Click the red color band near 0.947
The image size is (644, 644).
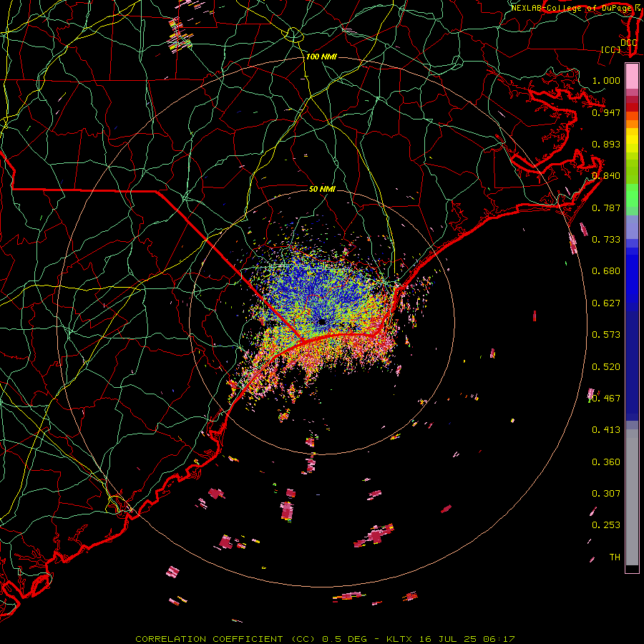pyautogui.click(x=632, y=107)
